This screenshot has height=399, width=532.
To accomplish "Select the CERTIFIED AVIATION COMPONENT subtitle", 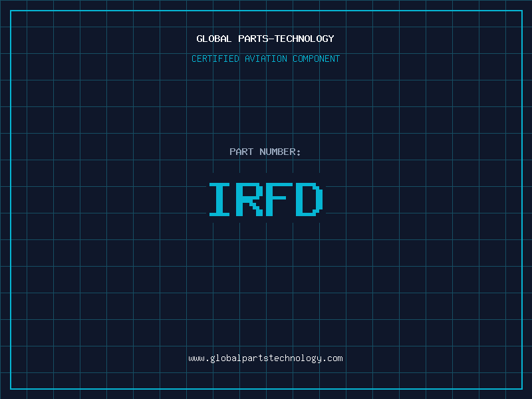I will coord(265,59).
